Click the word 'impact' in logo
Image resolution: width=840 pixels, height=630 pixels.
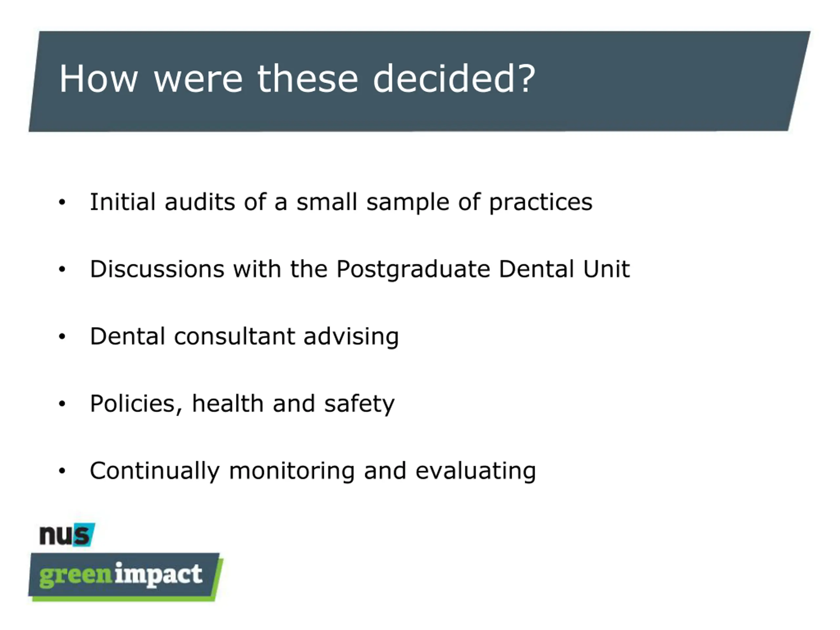(158, 575)
